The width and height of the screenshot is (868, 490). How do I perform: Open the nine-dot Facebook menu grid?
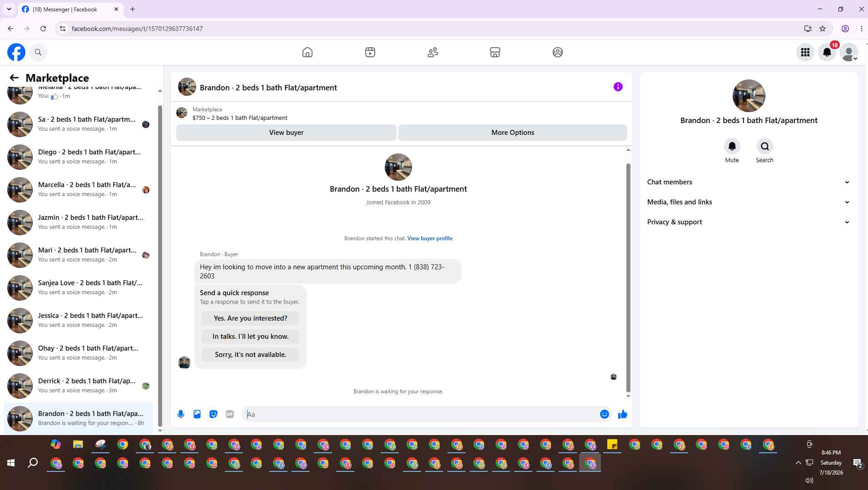tap(805, 52)
